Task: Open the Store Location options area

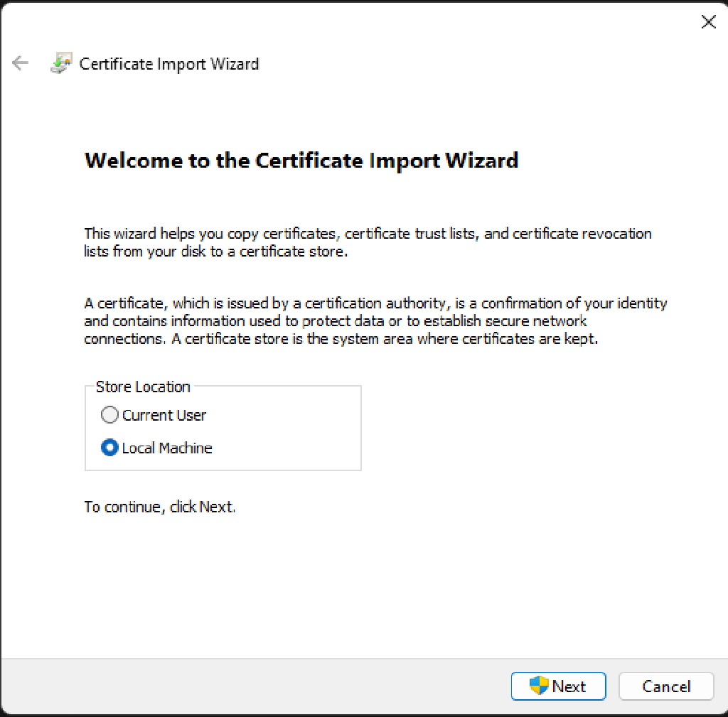Action: point(223,426)
